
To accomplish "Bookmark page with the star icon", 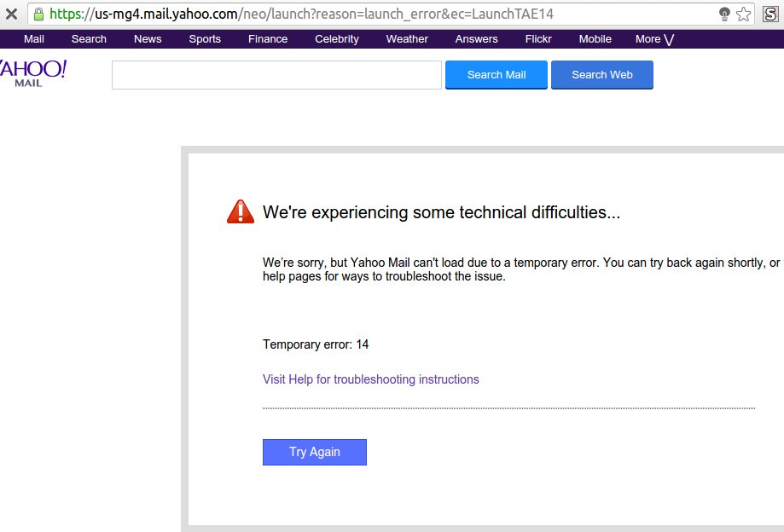I will pyautogui.click(x=744, y=14).
